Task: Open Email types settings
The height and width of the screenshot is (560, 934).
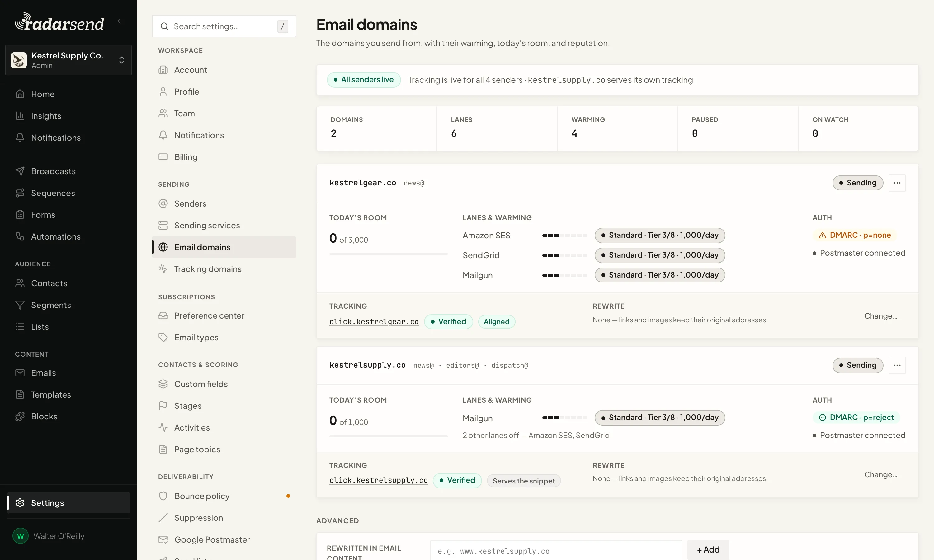Action: click(x=224, y=337)
